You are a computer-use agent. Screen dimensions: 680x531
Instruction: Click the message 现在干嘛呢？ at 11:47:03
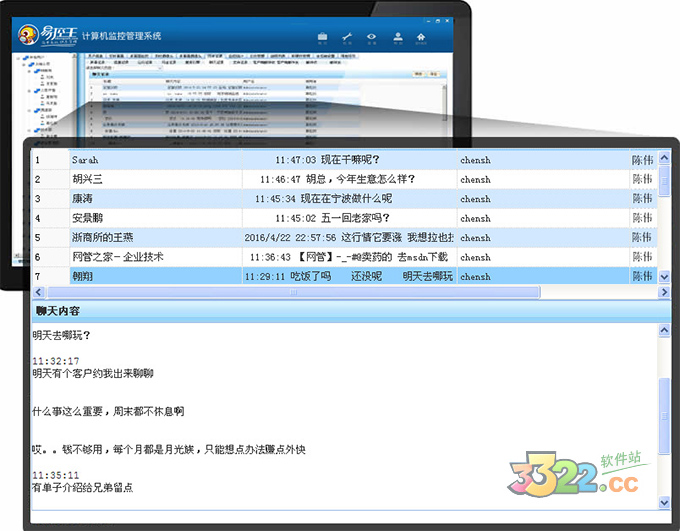(x=327, y=160)
